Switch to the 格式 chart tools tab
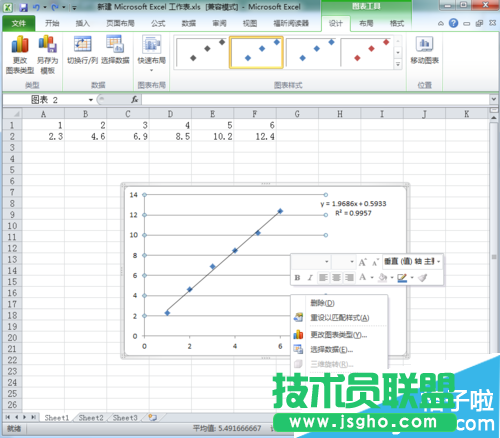Screen dimensions: 500x438 tap(397, 23)
